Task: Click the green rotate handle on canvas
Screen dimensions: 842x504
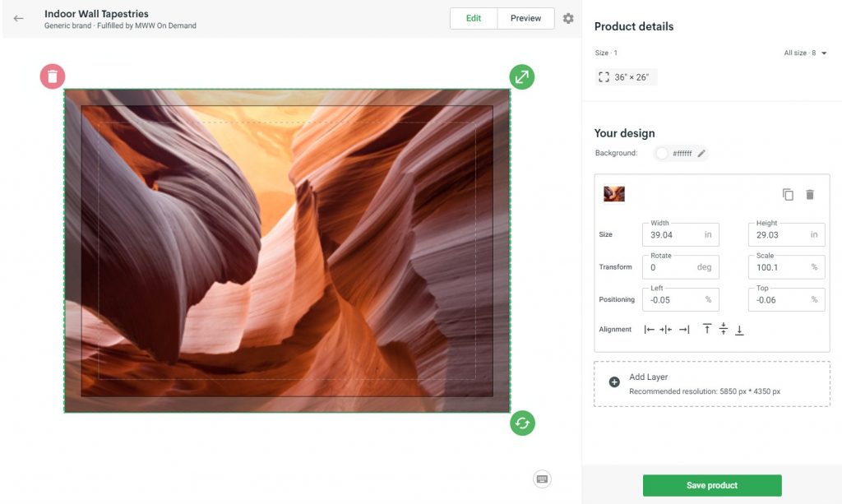Action: [x=522, y=423]
